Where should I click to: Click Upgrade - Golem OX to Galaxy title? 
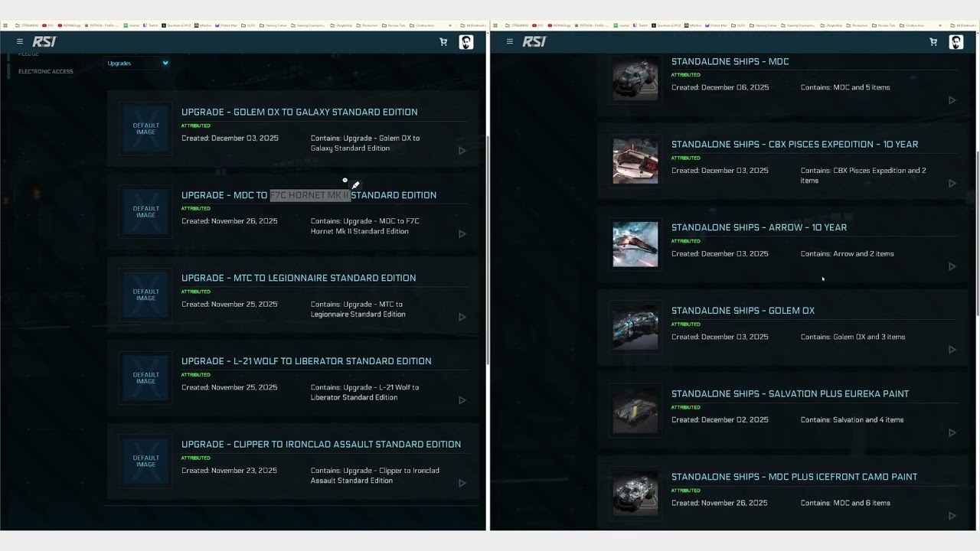[299, 112]
